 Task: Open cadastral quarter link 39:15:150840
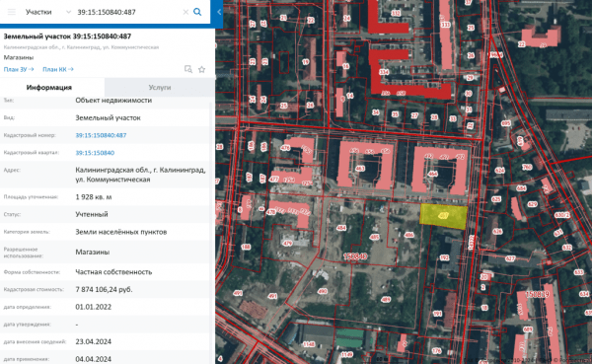(x=95, y=153)
